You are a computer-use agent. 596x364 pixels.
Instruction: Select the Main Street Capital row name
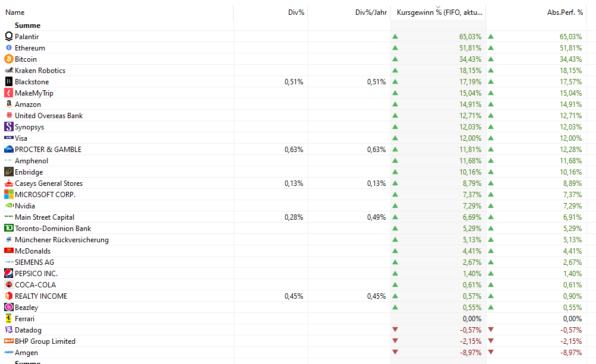[45, 217]
